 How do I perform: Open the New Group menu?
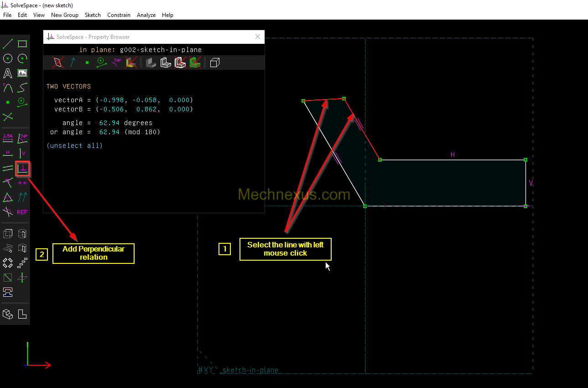pos(64,15)
